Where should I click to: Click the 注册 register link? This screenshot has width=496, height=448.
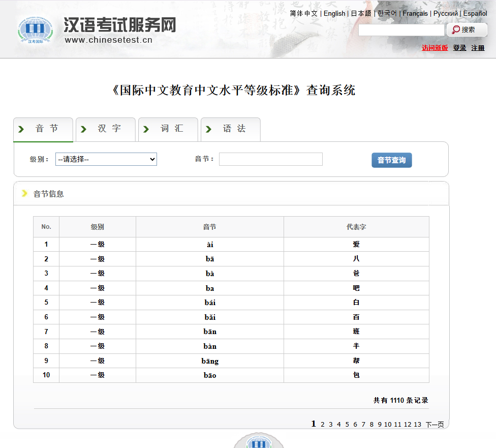(x=478, y=48)
